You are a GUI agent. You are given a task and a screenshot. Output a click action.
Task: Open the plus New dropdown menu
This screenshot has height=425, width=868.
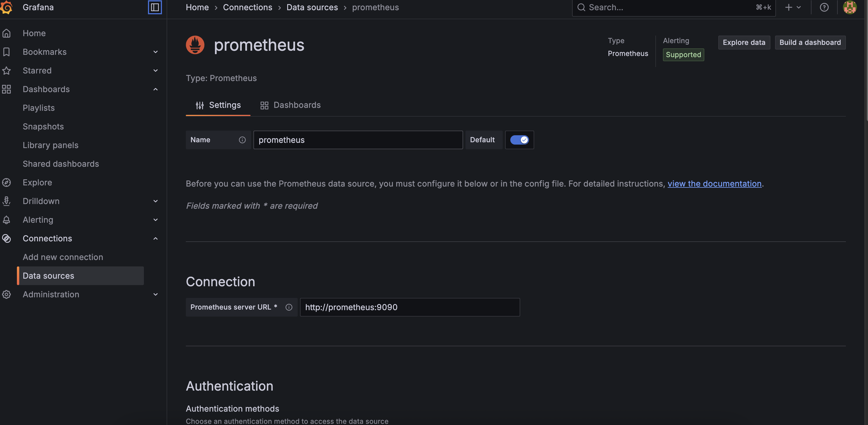coord(793,7)
